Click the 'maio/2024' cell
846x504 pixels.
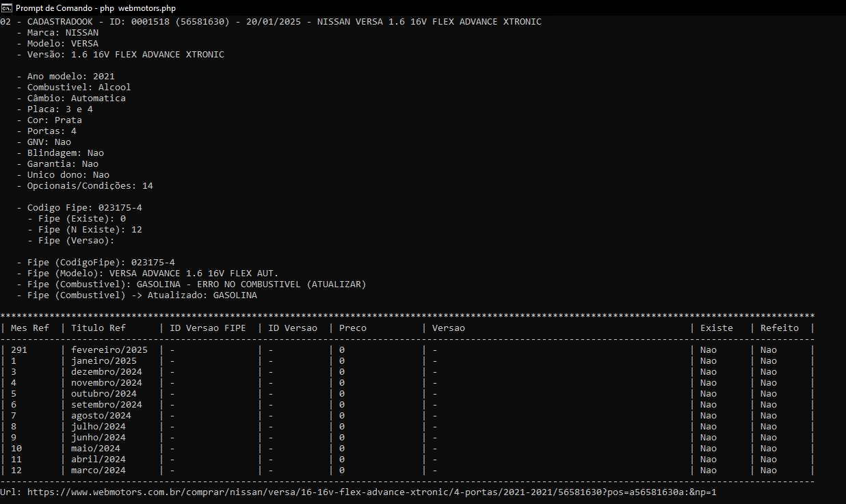(x=96, y=449)
